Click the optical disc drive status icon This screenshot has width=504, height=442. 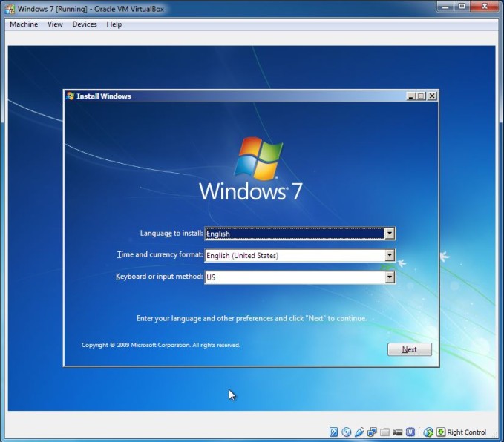[x=346, y=432]
